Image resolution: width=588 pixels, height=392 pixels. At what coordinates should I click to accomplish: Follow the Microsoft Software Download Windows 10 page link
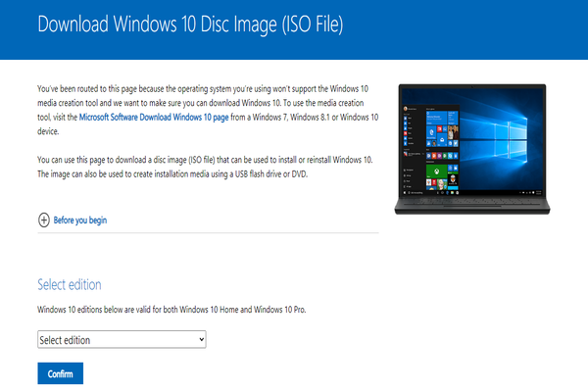[x=154, y=117]
